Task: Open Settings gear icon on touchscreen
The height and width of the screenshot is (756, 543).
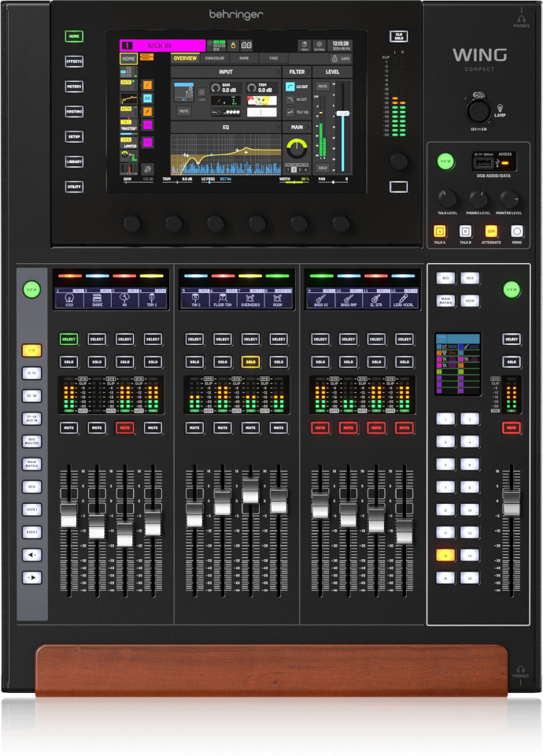Action: pos(319,46)
